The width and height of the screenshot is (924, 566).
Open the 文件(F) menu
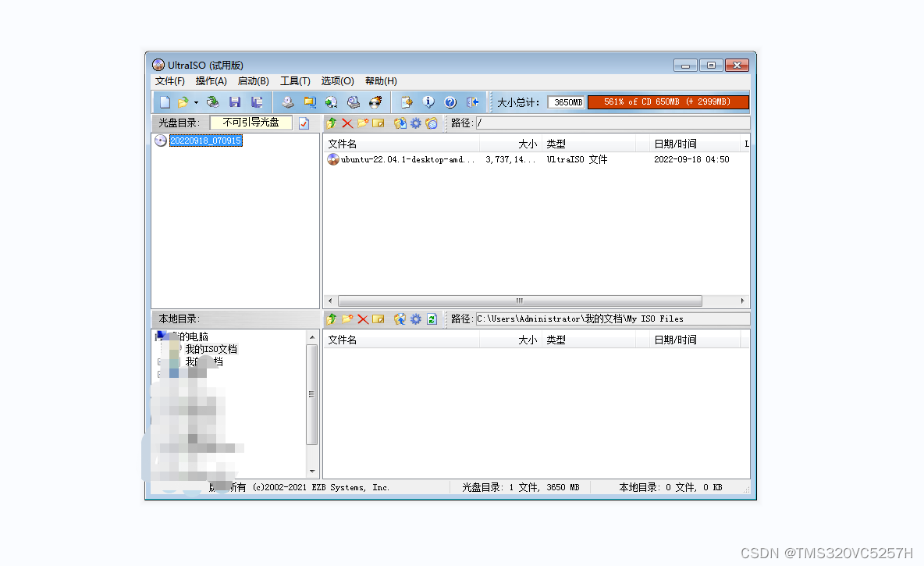click(169, 80)
